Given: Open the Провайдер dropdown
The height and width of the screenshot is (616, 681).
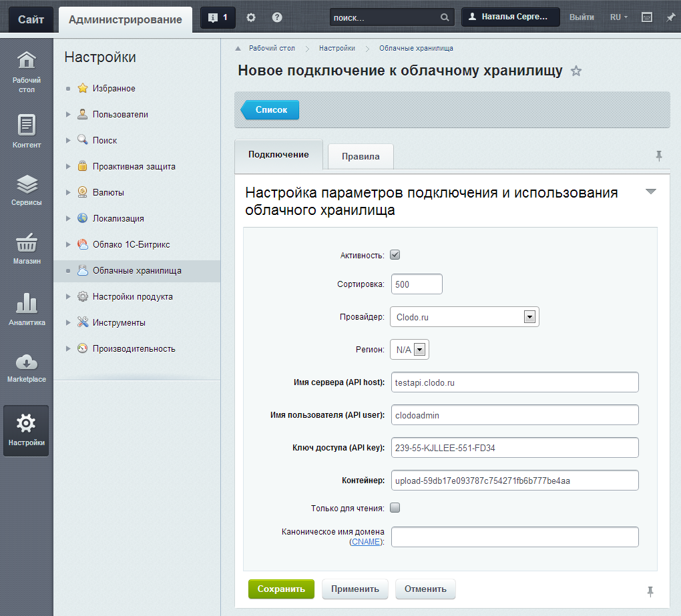Looking at the screenshot, I should [x=530, y=317].
